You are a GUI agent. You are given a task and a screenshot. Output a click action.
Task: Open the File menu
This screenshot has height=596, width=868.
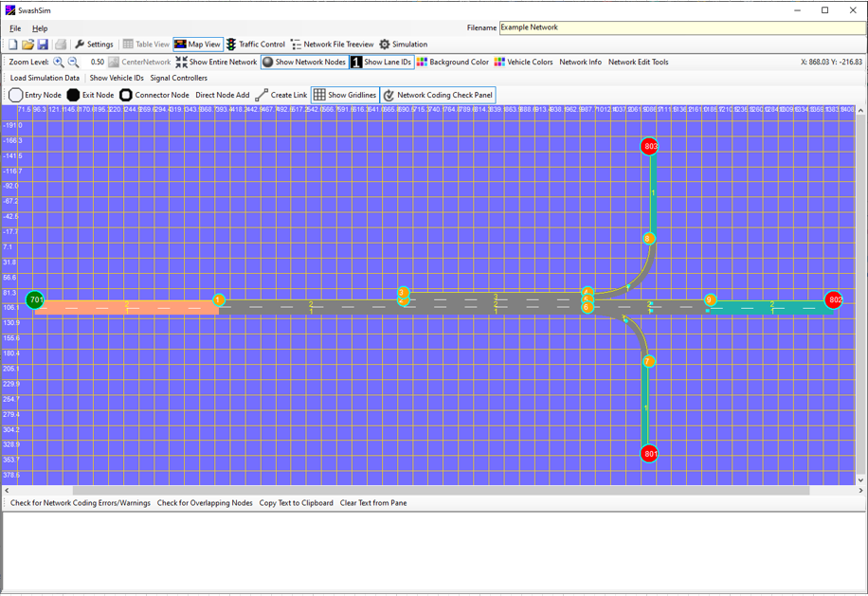tap(15, 28)
